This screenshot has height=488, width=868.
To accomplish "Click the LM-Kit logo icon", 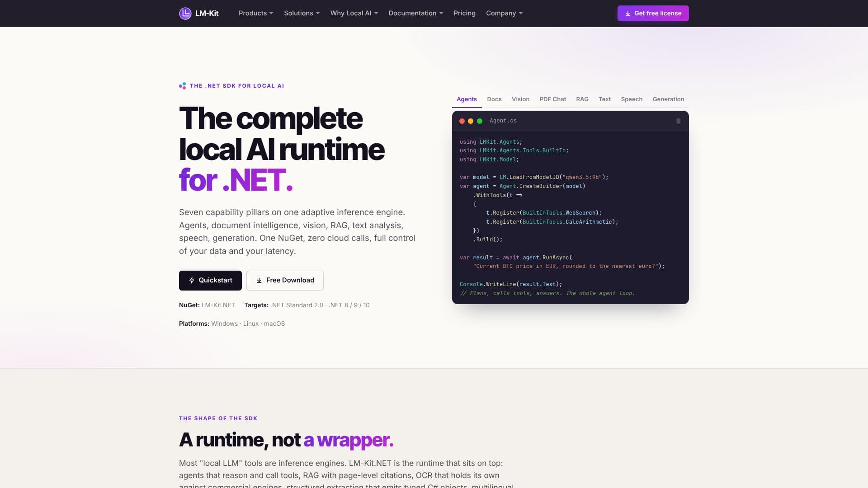I will click(185, 14).
